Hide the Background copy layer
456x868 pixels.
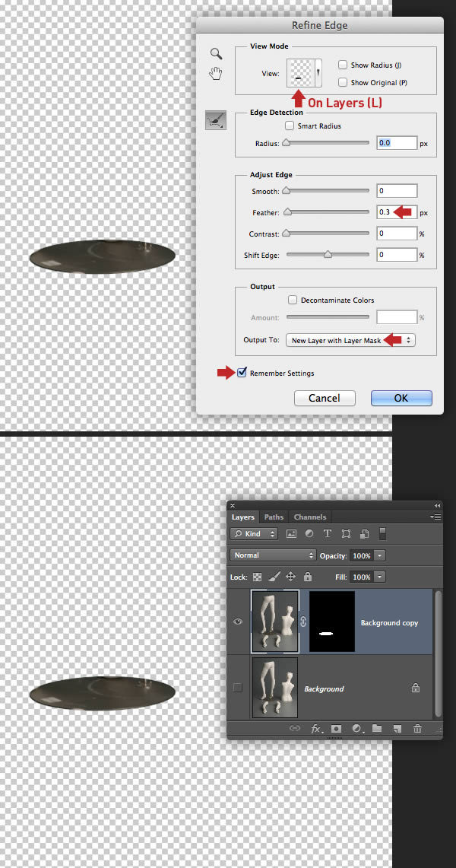click(x=238, y=622)
